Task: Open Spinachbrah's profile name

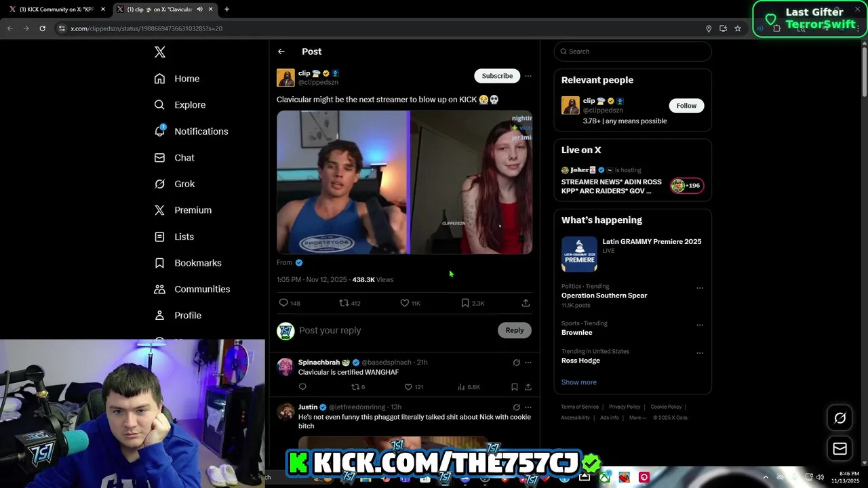Action: click(319, 363)
